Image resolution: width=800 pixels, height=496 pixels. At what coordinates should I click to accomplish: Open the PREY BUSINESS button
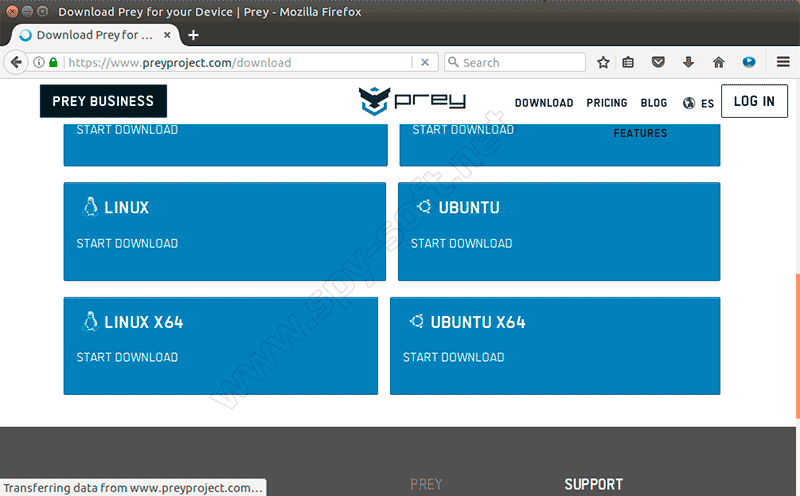coord(103,101)
